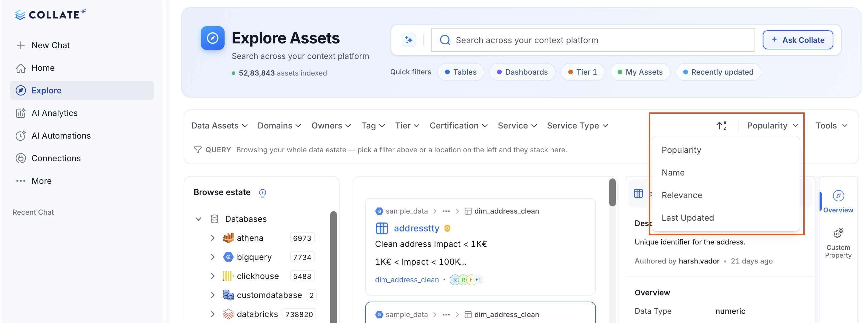Click the clickhouse service icon
The image size is (868, 323).
(x=228, y=276)
